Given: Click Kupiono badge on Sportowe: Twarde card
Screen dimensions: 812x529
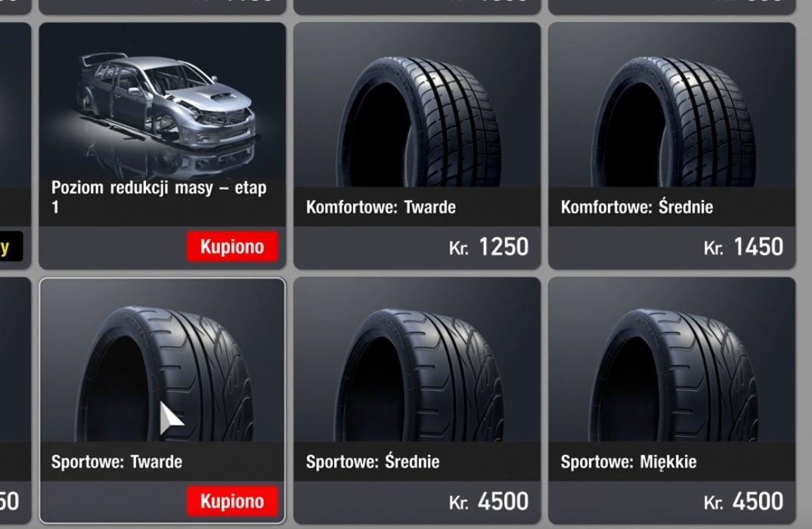Looking at the screenshot, I should [x=232, y=501].
